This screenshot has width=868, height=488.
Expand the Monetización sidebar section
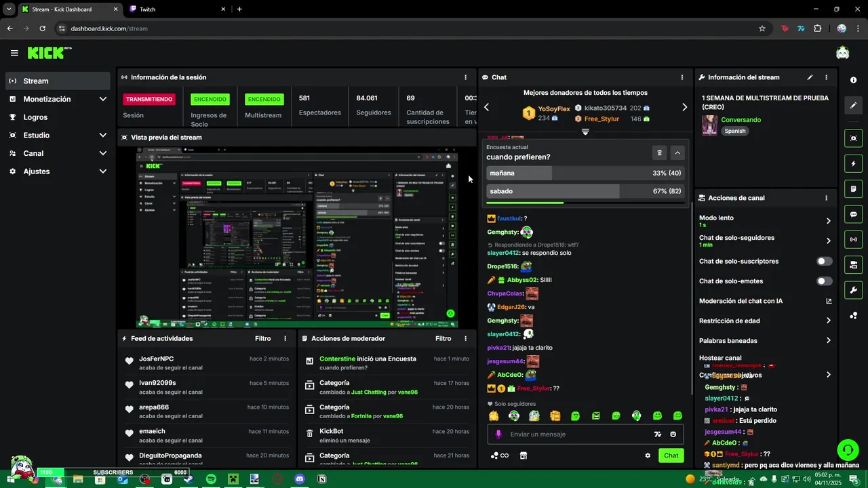pos(103,99)
